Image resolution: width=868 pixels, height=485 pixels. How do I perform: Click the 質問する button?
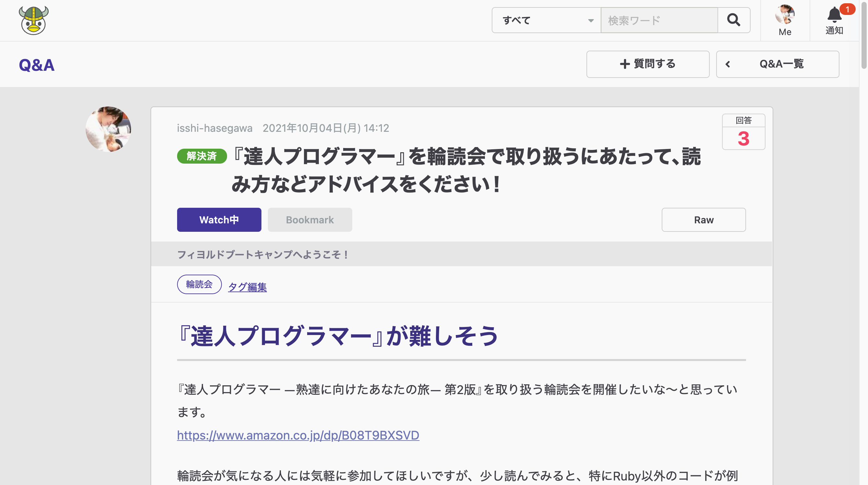pos(648,64)
